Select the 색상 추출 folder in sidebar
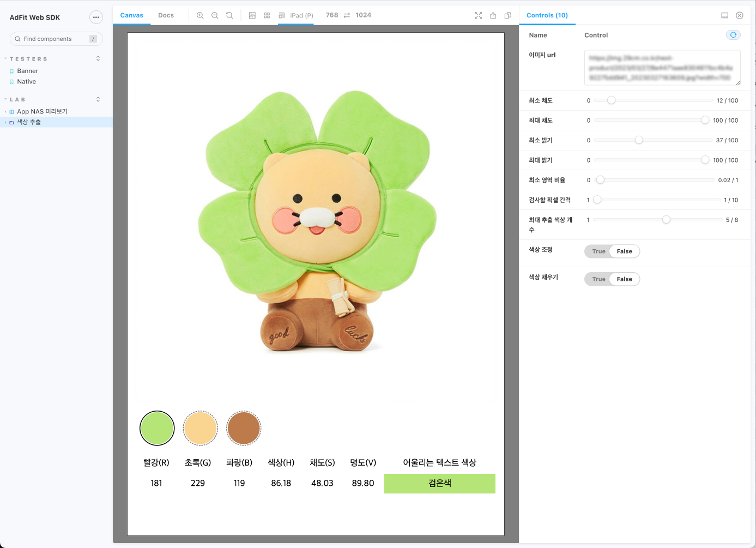 click(29, 122)
